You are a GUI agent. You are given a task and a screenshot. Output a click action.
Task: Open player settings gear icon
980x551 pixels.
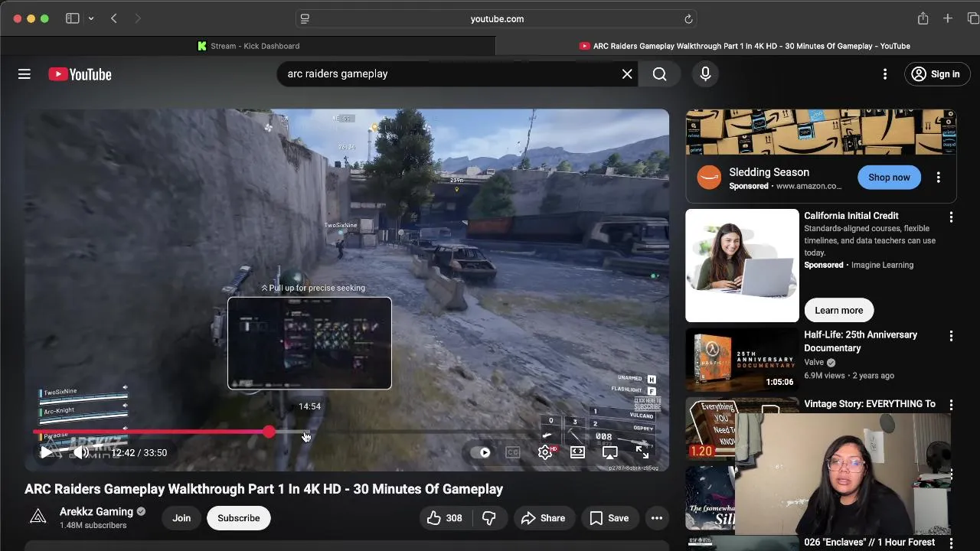[x=545, y=452]
